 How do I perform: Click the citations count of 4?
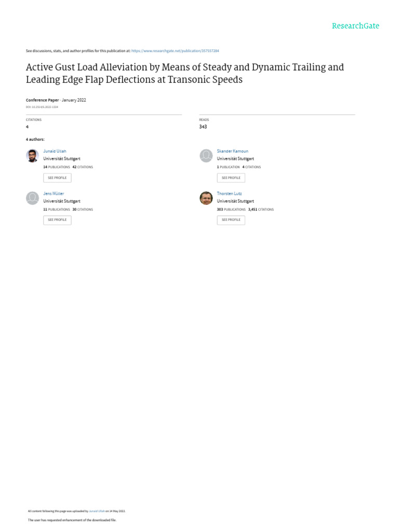pyautogui.click(x=27, y=127)
